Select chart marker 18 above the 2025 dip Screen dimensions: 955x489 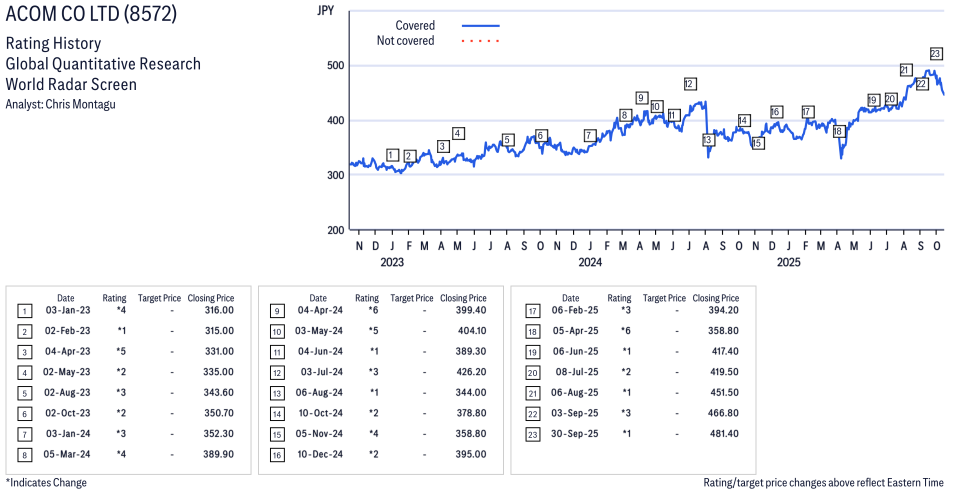838,131
